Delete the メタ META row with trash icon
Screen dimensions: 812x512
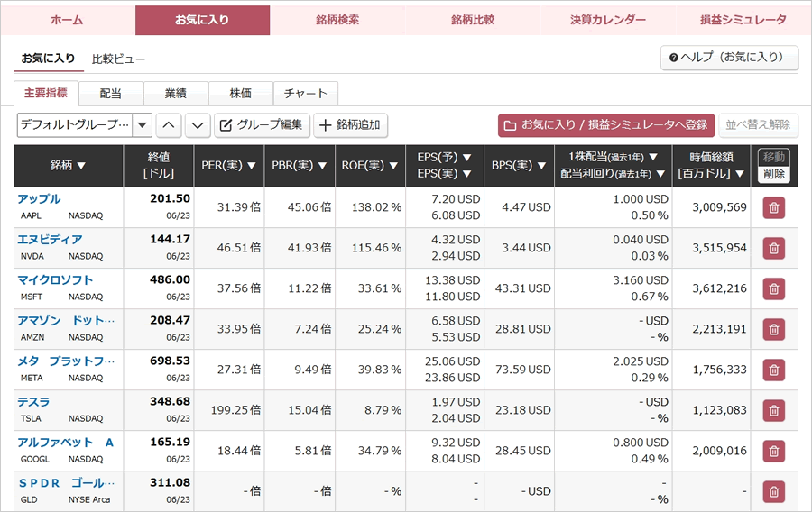click(x=774, y=370)
